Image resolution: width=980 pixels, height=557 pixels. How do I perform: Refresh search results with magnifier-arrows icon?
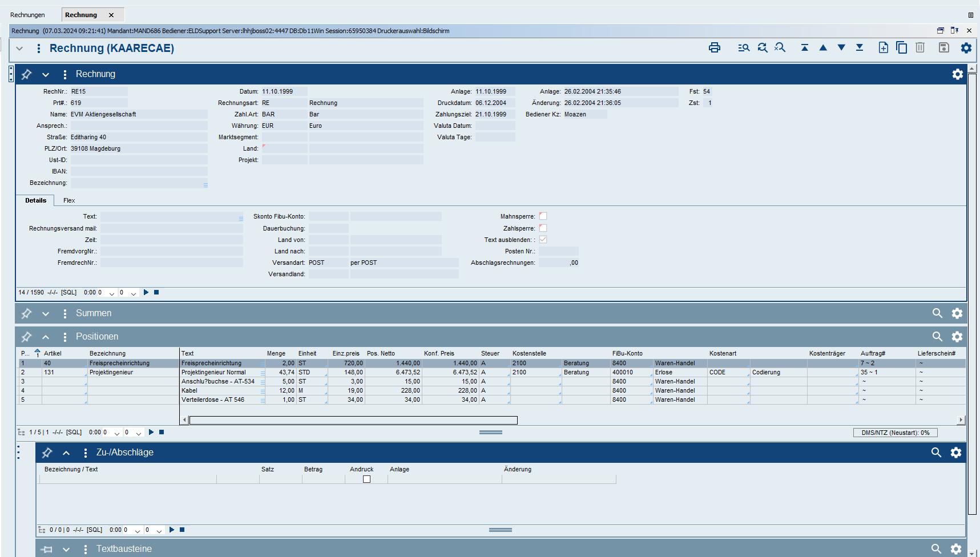coord(763,48)
